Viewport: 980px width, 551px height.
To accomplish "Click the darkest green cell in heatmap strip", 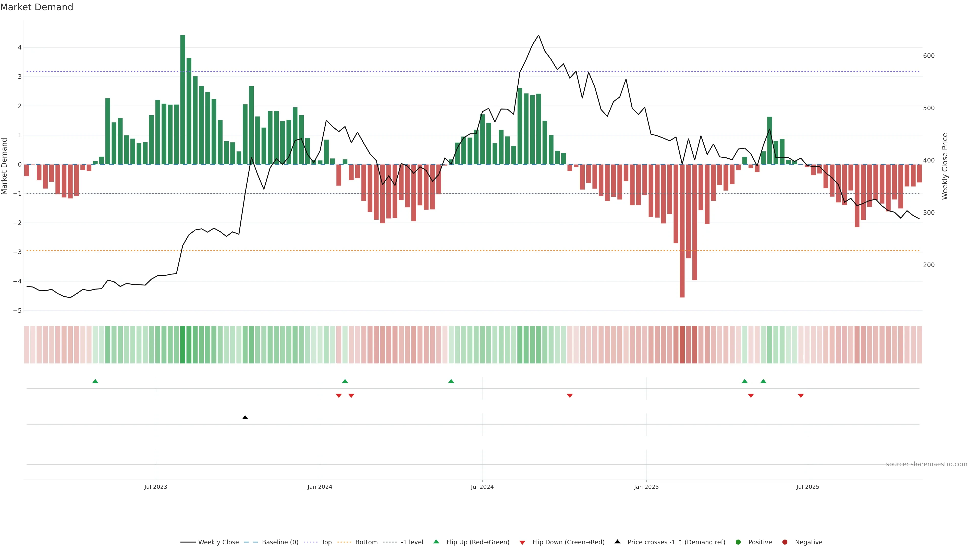I will point(183,345).
